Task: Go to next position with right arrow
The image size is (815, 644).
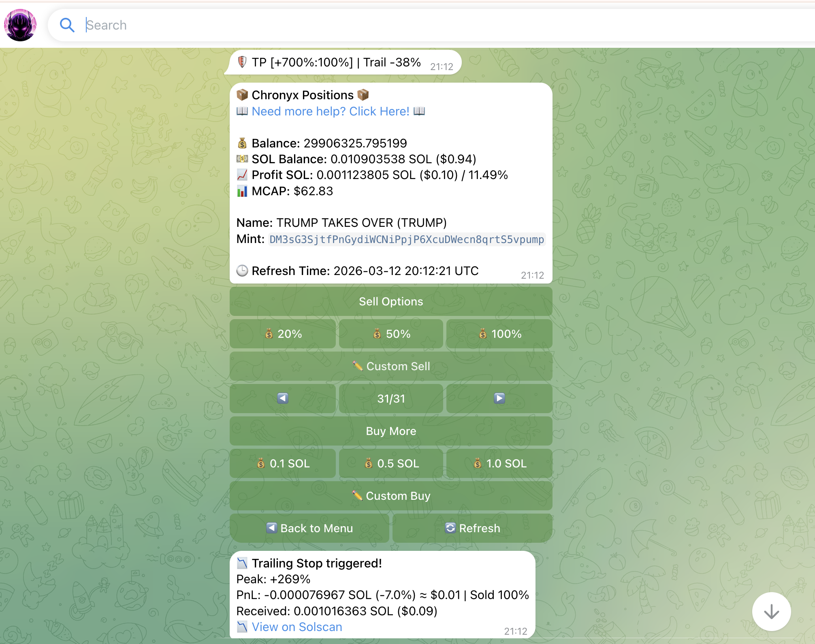Action: click(x=499, y=399)
